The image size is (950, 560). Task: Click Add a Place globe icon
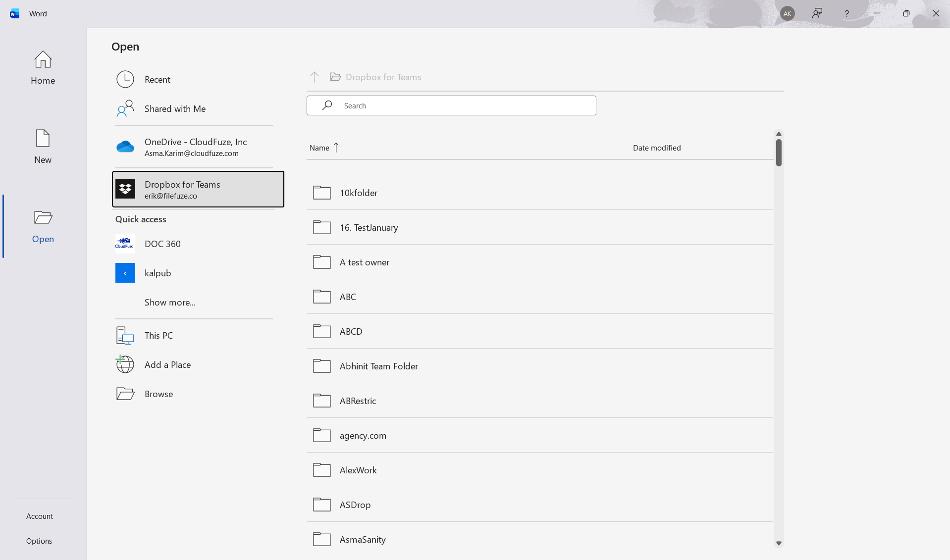[x=124, y=364]
